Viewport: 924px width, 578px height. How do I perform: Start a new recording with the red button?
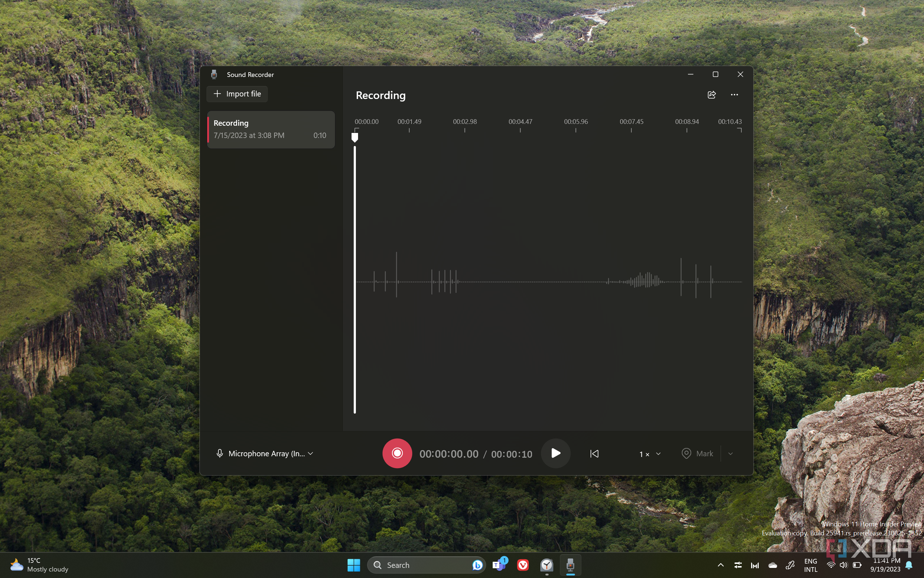tap(397, 453)
